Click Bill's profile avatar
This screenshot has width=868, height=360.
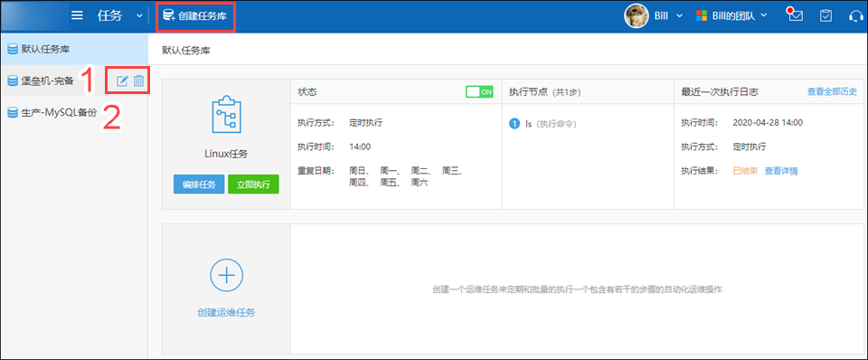(x=637, y=15)
